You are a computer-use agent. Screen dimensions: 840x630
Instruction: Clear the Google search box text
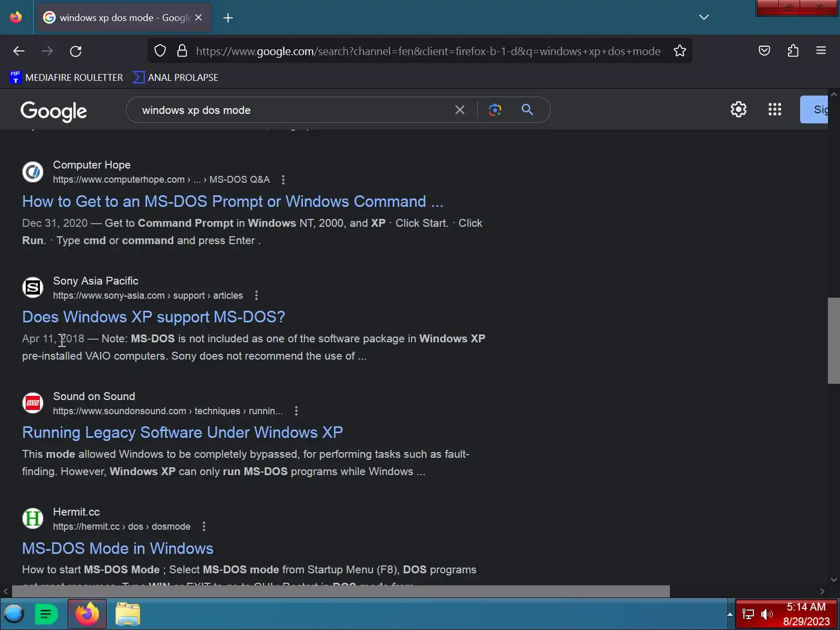point(460,110)
